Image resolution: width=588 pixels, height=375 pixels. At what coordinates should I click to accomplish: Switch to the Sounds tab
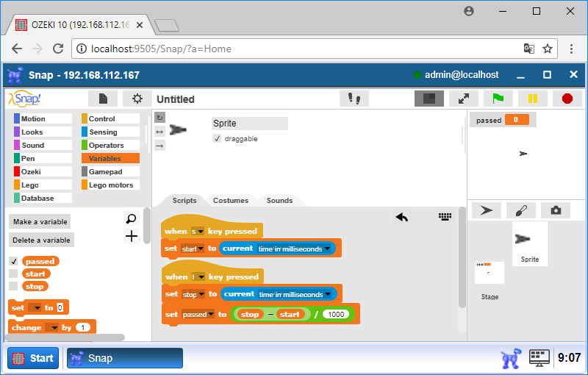coord(279,200)
